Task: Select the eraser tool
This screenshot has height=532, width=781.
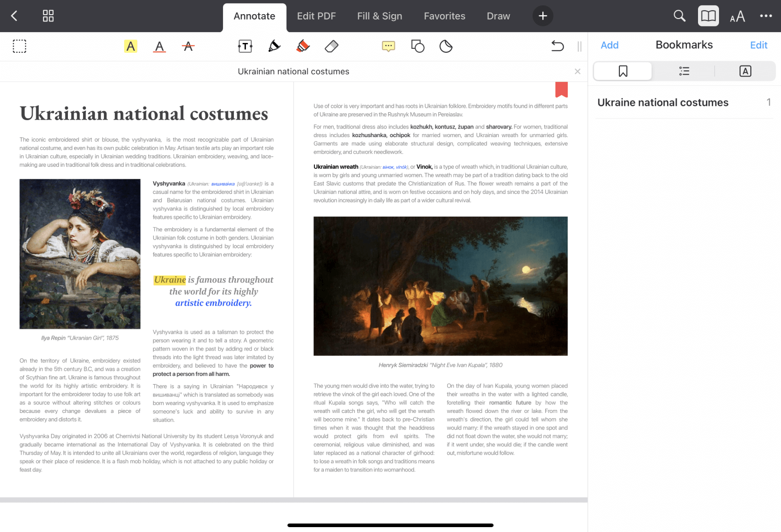Action: (x=331, y=46)
